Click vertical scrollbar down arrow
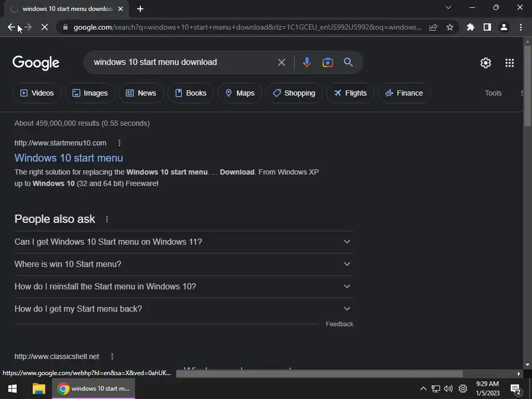The image size is (532, 399). coord(527,365)
